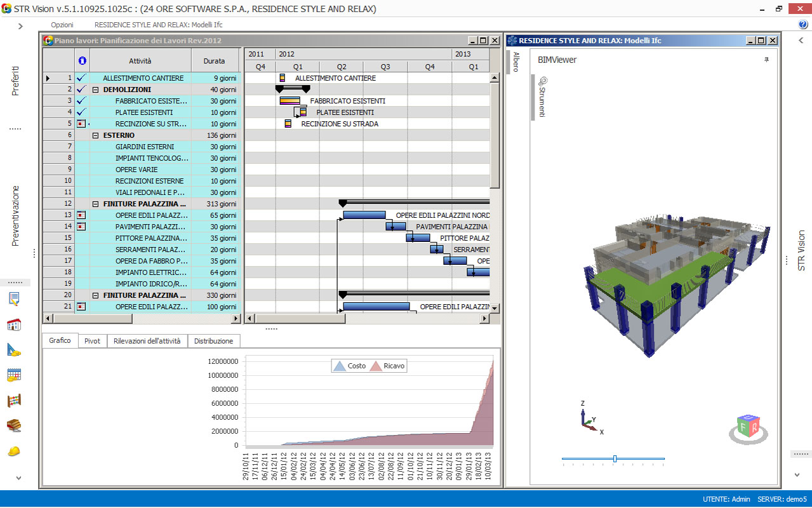This screenshot has height=508, width=812.
Task: Open the Opzioni menu
Action: [x=62, y=25]
